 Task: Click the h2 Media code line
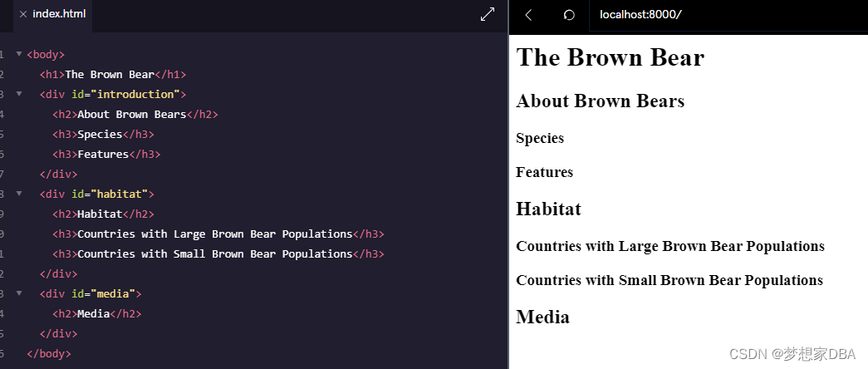click(97, 313)
